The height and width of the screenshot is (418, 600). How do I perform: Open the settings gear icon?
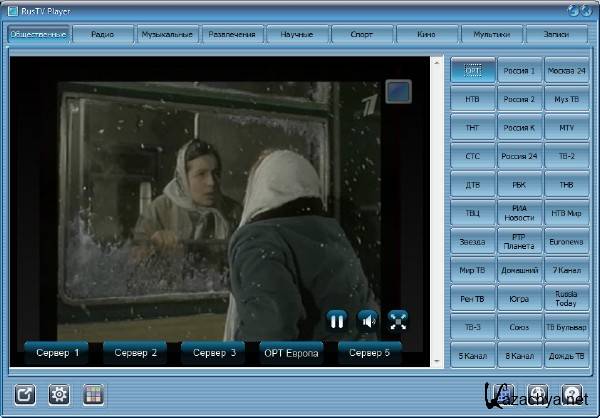(x=59, y=394)
